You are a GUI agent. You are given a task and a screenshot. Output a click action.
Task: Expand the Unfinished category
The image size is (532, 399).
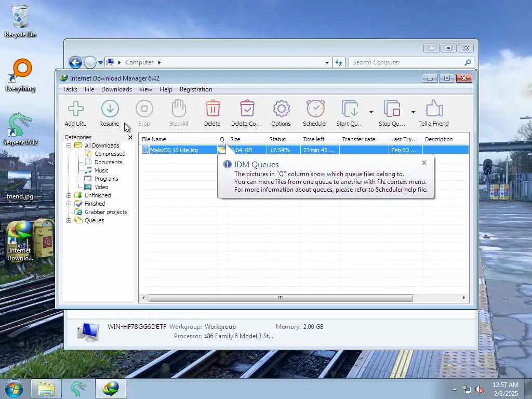coord(69,195)
